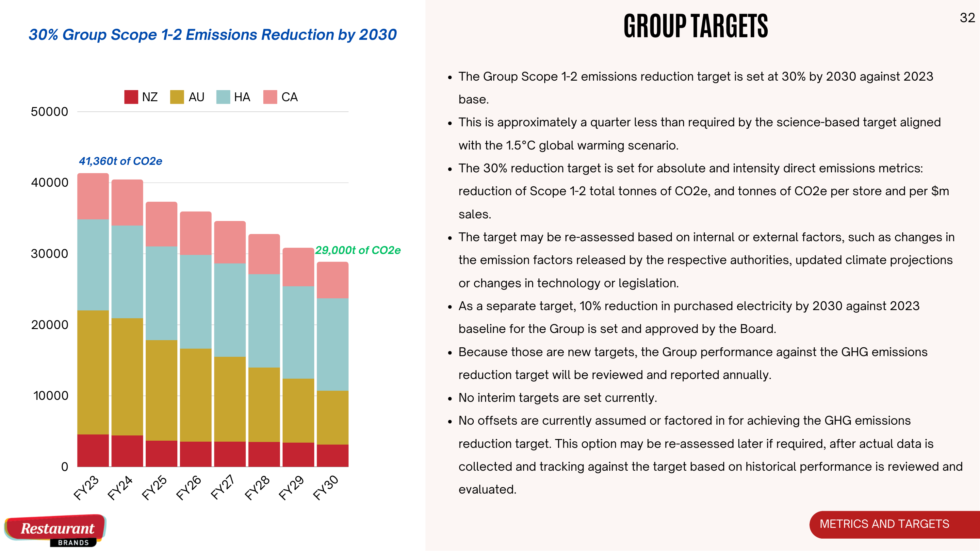The height and width of the screenshot is (551, 980).
Task: Click the 30000 y-axis value
Action: (49, 254)
